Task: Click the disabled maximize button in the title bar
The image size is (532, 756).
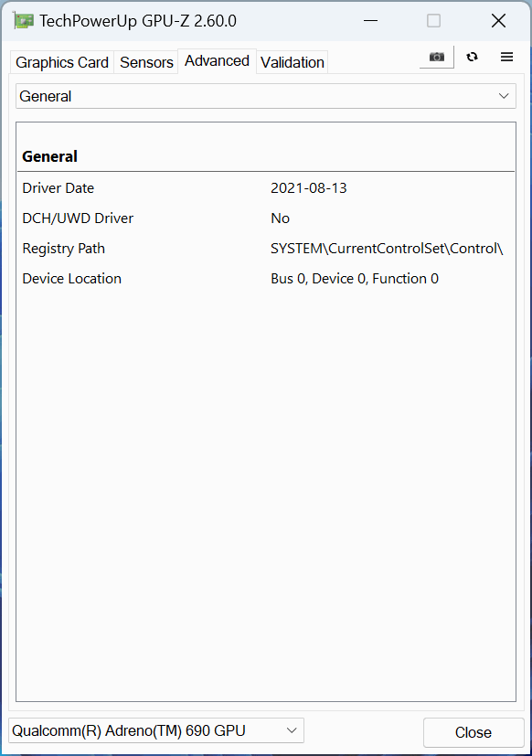Action: pyautogui.click(x=433, y=21)
